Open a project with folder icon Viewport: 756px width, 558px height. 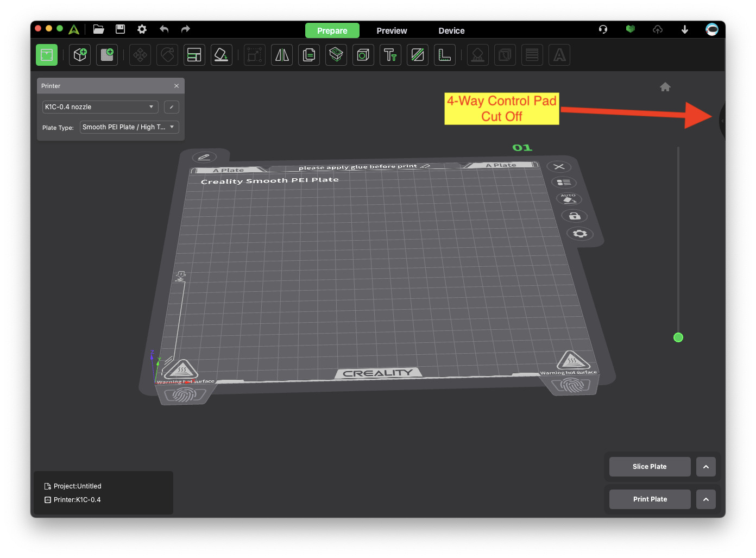click(98, 29)
